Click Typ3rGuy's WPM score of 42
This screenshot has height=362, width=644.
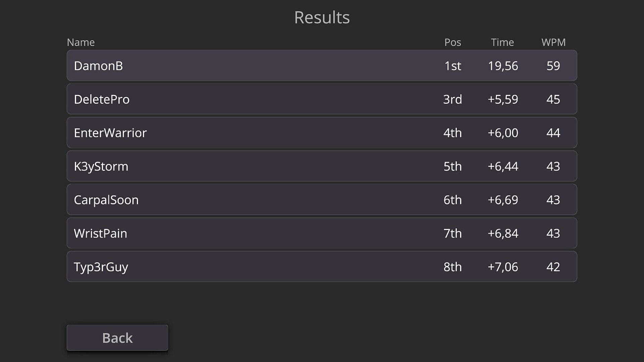pos(553,267)
